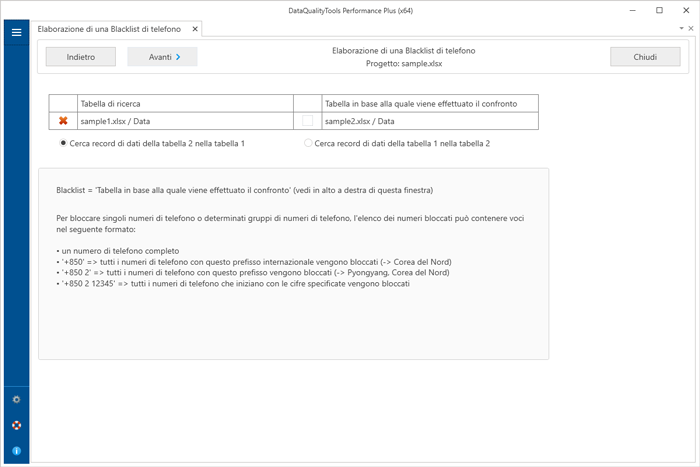Close the Blacklist di telefono tab

pos(195,30)
